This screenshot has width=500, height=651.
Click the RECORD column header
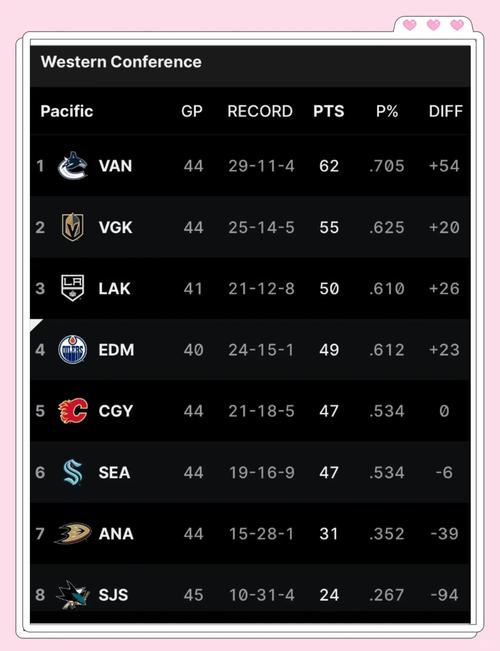tap(260, 111)
